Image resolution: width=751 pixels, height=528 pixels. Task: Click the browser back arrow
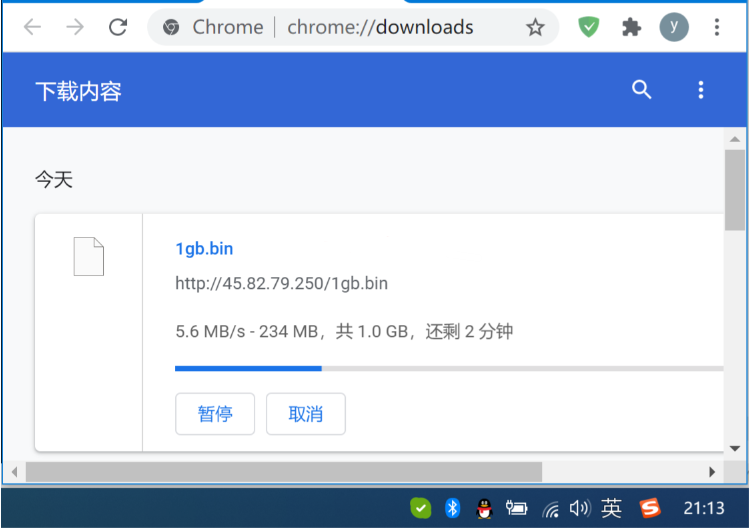click(31, 27)
